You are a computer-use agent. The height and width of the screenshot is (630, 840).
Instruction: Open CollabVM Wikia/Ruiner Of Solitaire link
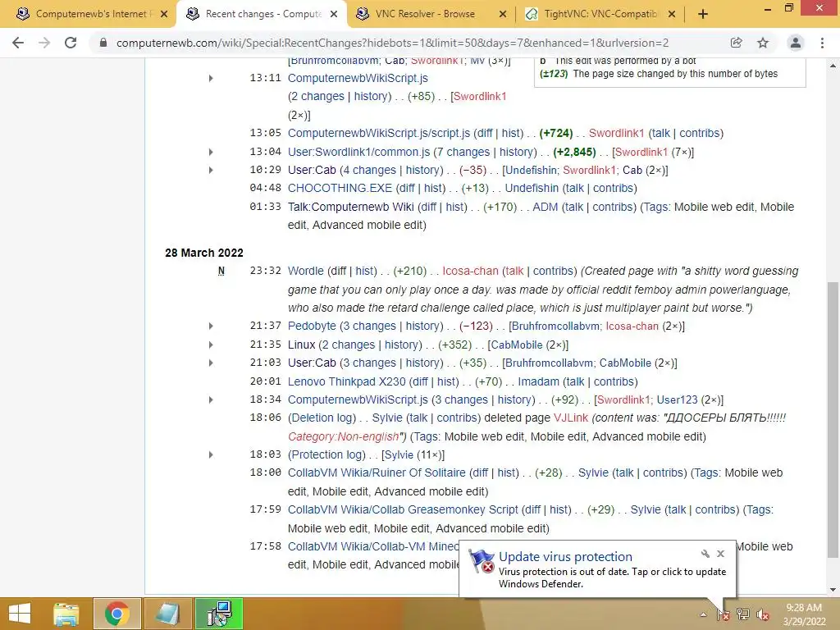377,473
